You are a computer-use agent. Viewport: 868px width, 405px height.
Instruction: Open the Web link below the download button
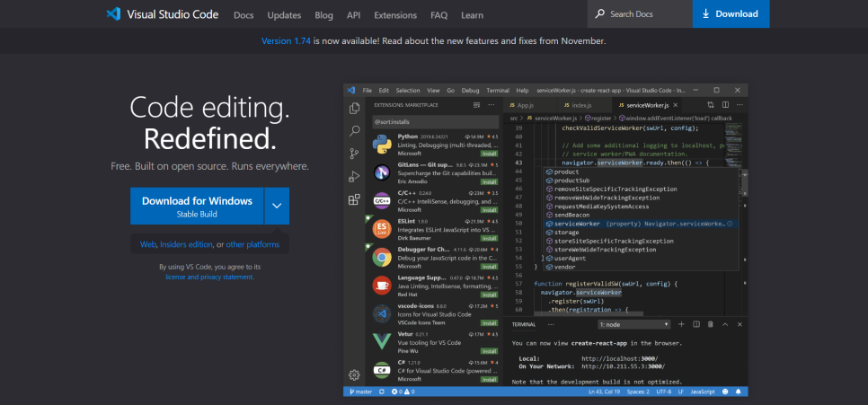coord(148,244)
